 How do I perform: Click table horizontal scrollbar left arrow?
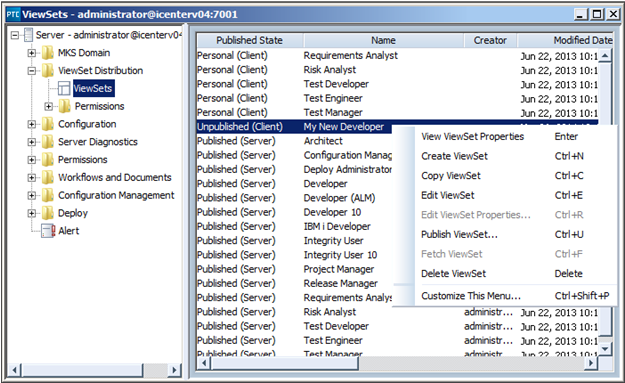204,363
